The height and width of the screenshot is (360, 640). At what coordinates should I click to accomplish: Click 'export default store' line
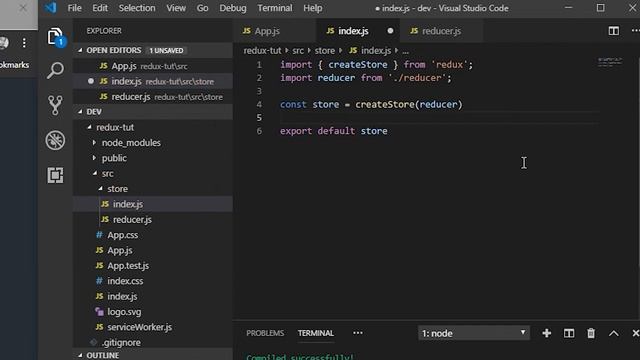pyautogui.click(x=333, y=131)
